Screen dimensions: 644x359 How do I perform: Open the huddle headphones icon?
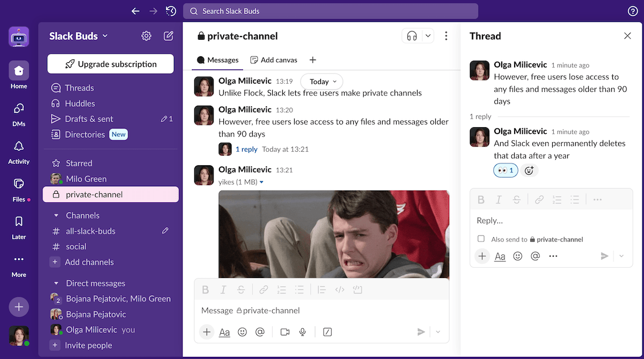click(412, 36)
